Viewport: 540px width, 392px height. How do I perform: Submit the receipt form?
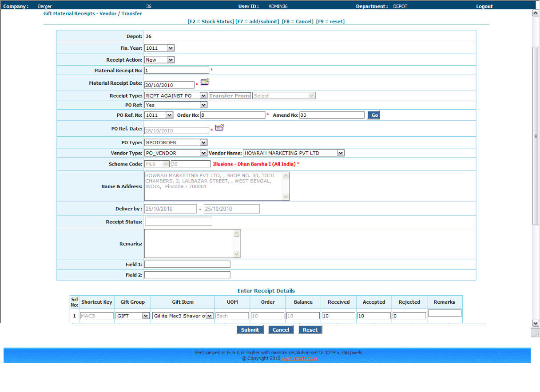[x=250, y=330]
